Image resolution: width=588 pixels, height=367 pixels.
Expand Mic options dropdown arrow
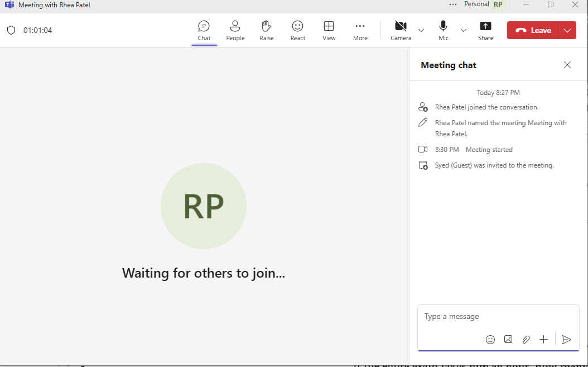point(463,30)
